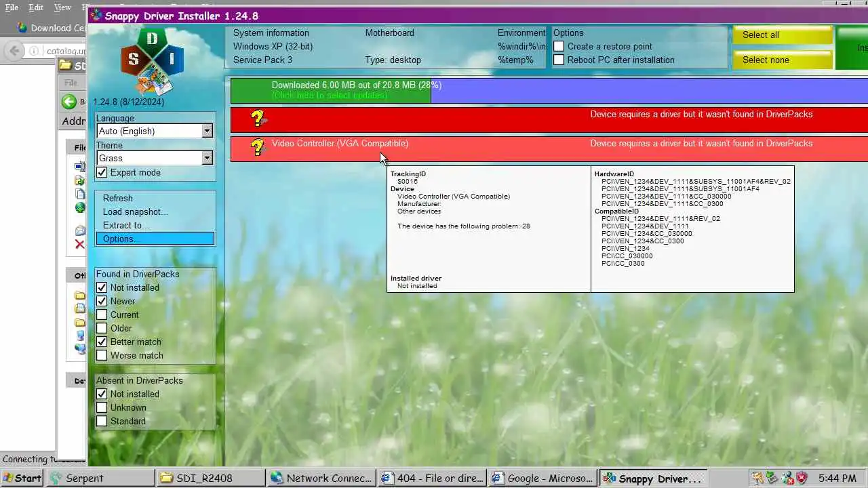The image size is (868, 488).
Task: Click Snappy Driver Installer taskbar button
Action: click(x=654, y=478)
